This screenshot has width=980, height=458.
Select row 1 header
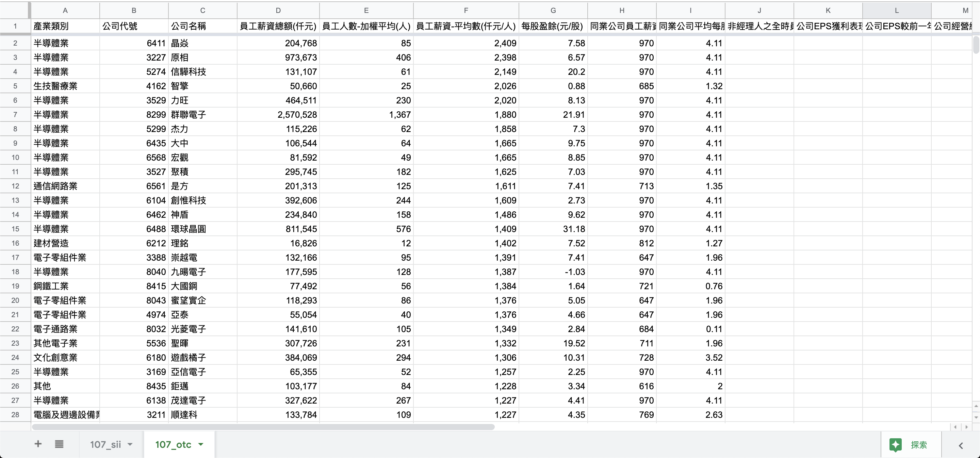(x=15, y=26)
